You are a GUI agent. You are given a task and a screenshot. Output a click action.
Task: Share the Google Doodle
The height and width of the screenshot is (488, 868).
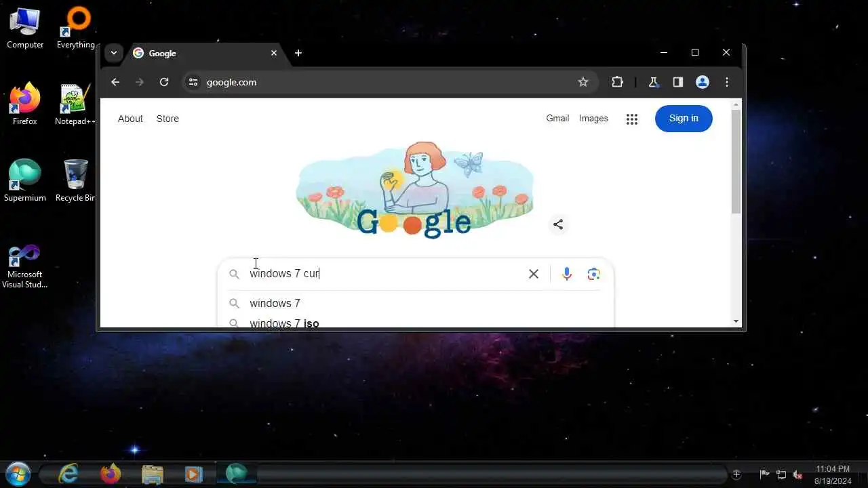[x=558, y=224]
